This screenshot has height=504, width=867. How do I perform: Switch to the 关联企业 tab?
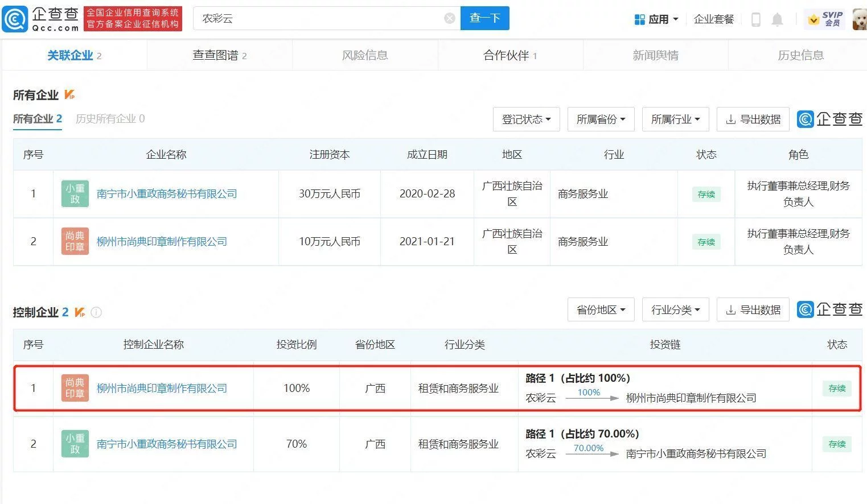tap(74, 55)
